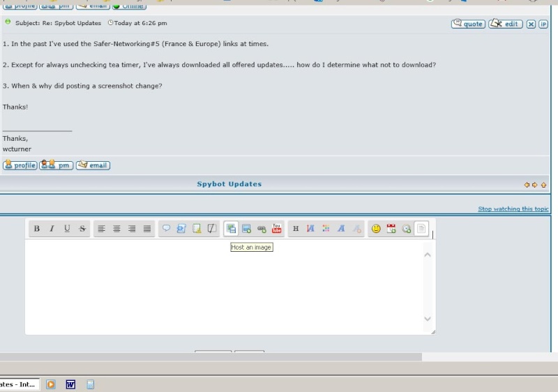Insert time clock icon
This screenshot has height=392, width=558.
[x=407, y=229]
